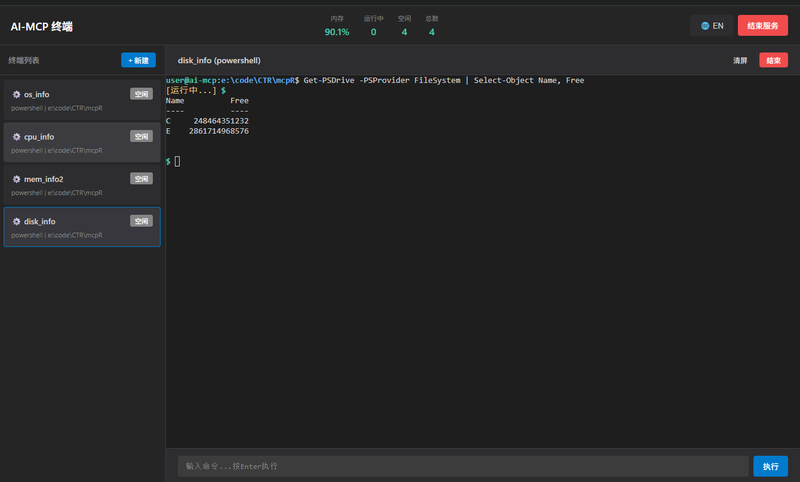
Task: Switch language with the EN button
Action: click(x=712, y=26)
